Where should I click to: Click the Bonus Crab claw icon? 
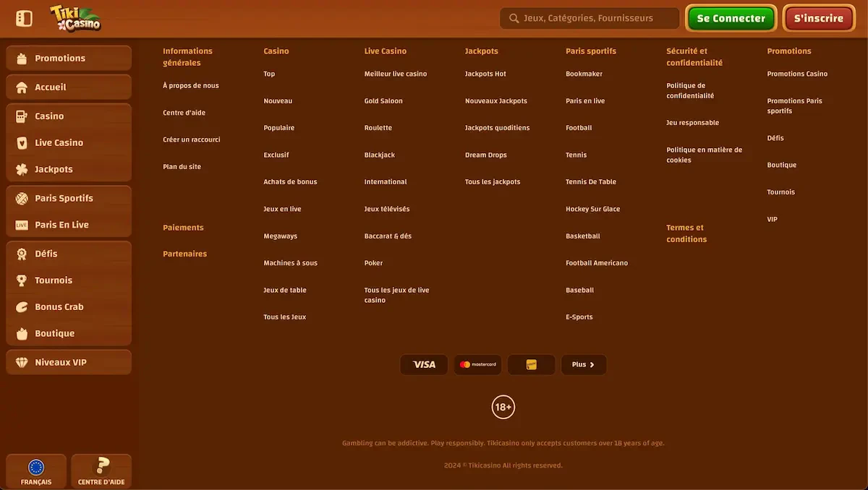tap(22, 307)
